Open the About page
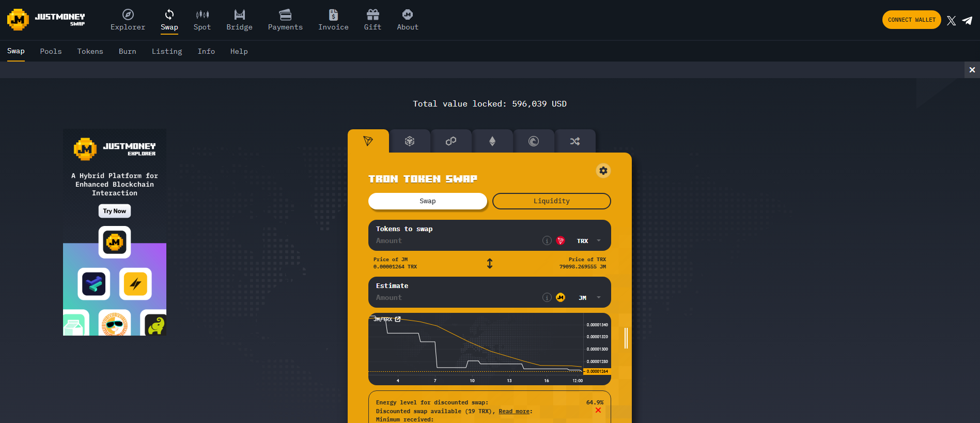This screenshot has height=423, width=980. tap(408, 20)
